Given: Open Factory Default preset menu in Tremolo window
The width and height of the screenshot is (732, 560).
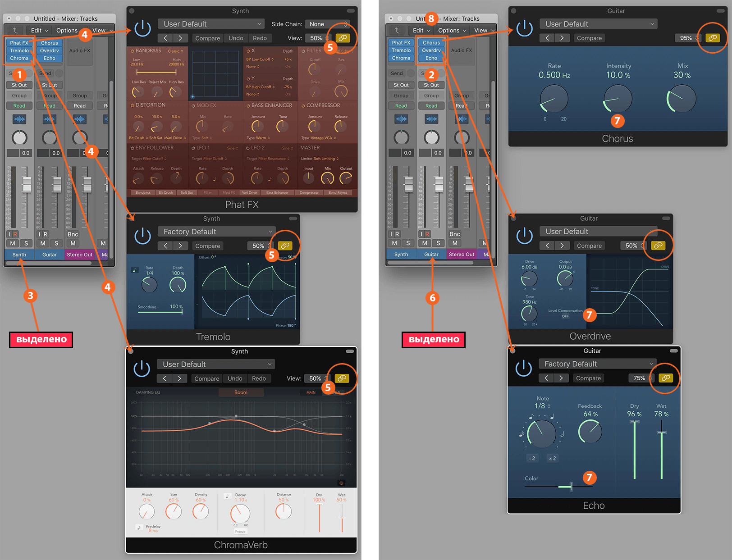Looking at the screenshot, I should pos(216,232).
